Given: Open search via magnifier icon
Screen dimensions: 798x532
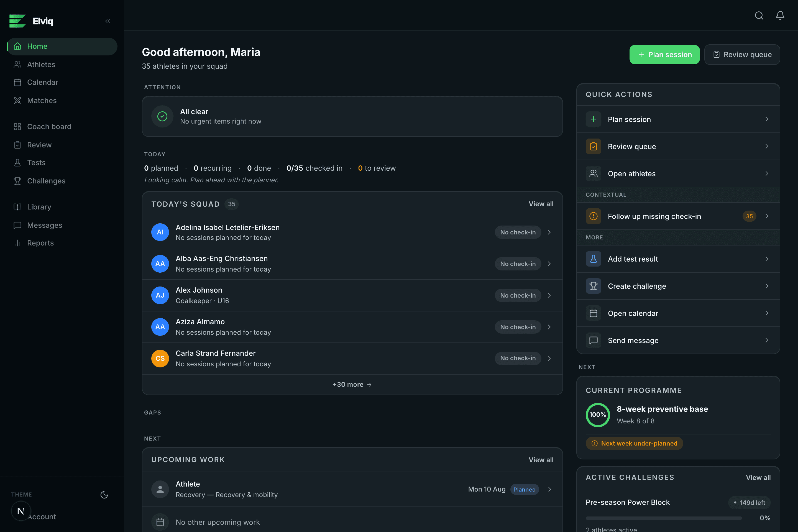Looking at the screenshot, I should pos(759,16).
